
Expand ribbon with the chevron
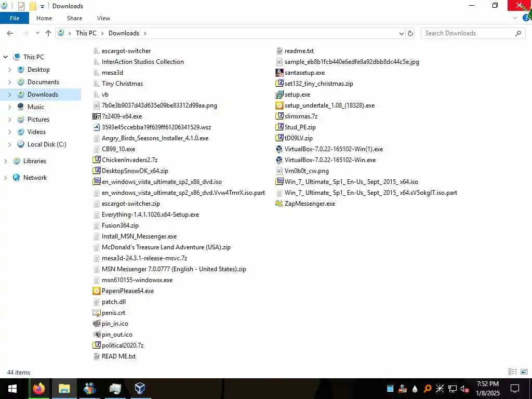[x=515, y=18]
